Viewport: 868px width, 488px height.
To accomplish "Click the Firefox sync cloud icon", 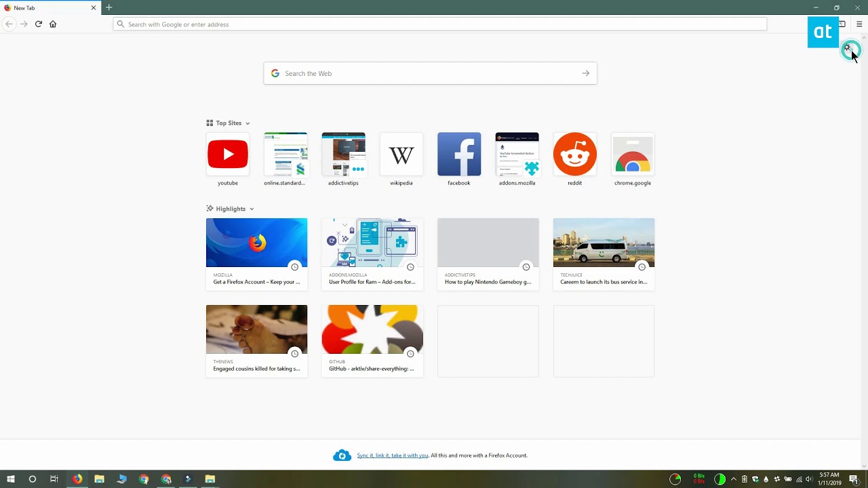I will (342, 455).
